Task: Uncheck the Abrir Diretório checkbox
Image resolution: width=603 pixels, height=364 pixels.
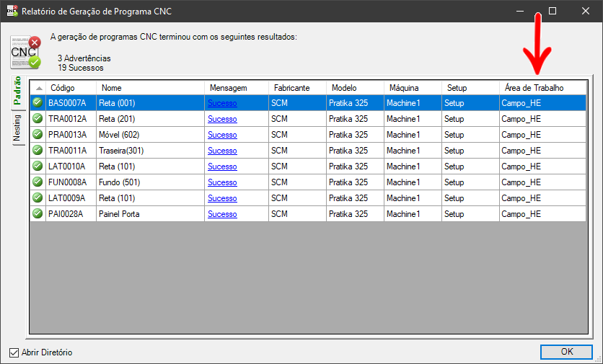Action: (x=14, y=352)
